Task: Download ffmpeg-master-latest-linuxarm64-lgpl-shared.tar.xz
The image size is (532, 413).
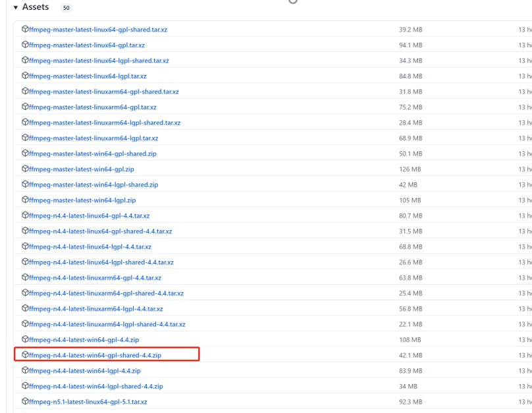Action: pos(105,122)
